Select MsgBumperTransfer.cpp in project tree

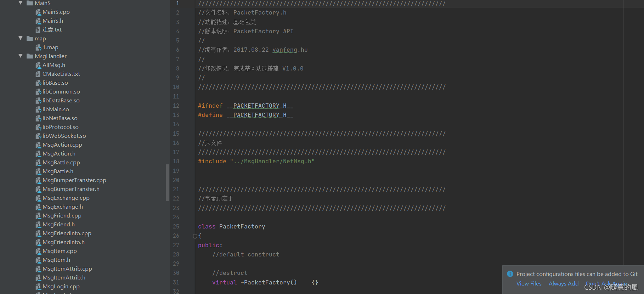(74, 180)
